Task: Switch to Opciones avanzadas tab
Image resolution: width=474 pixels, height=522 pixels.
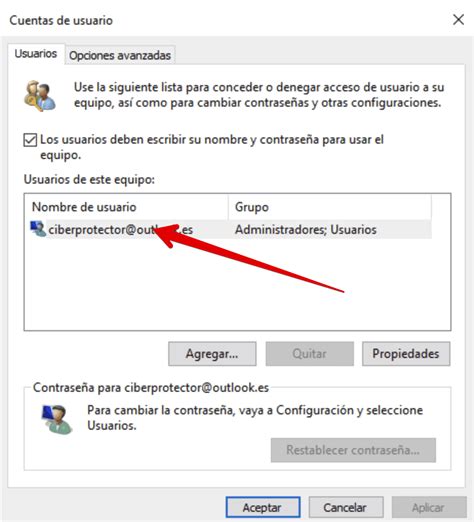Action: (x=120, y=55)
